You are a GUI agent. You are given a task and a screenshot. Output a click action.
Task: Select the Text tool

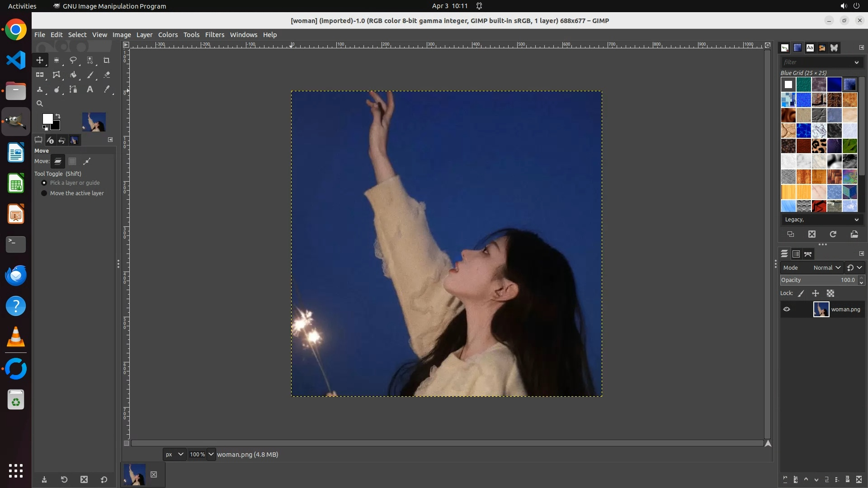click(90, 89)
